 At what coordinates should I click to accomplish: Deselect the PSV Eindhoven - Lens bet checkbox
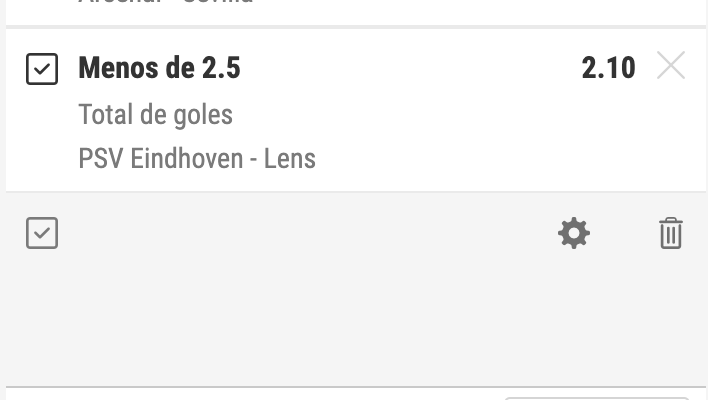coord(42,69)
